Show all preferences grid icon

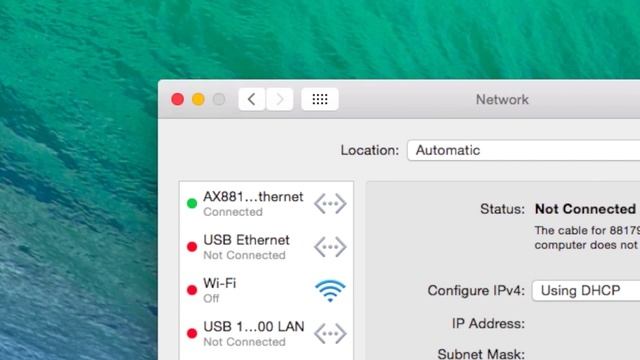pyautogui.click(x=320, y=99)
